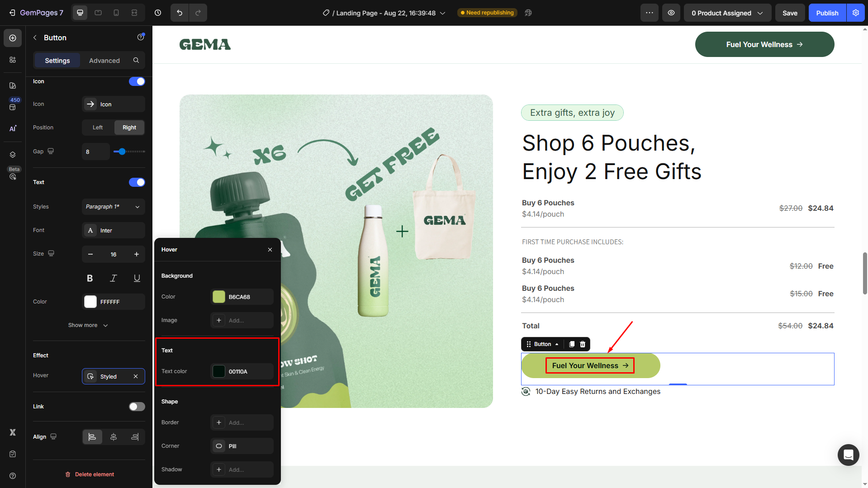Disable the Text toggle switch
Image resolution: width=868 pixels, height=488 pixels.
pyautogui.click(x=137, y=182)
